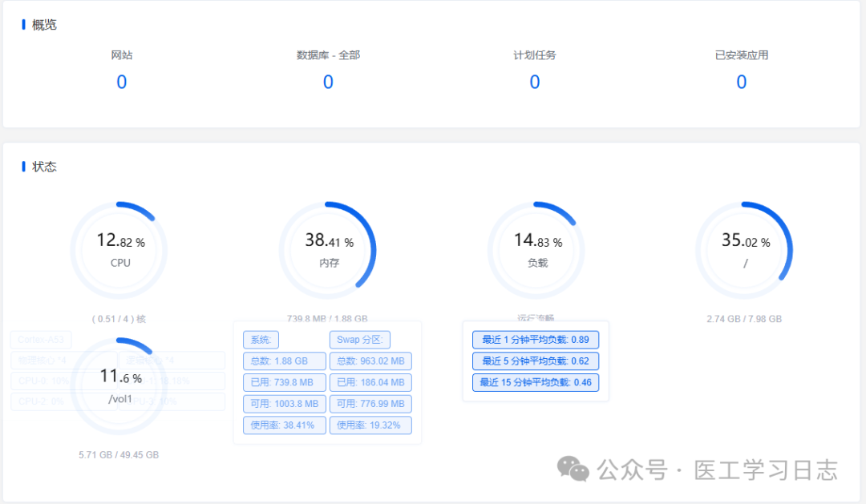
Task: Click the 网站 overview label
Action: coord(122,55)
